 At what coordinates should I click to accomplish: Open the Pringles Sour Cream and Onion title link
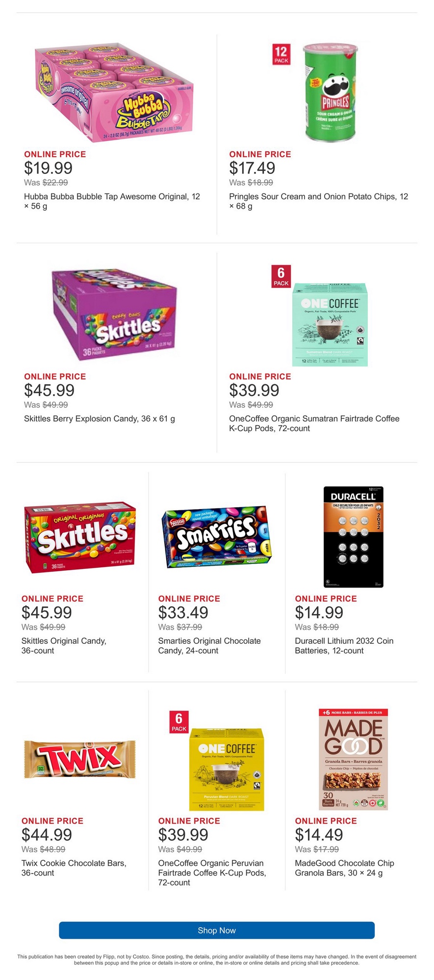point(318,201)
